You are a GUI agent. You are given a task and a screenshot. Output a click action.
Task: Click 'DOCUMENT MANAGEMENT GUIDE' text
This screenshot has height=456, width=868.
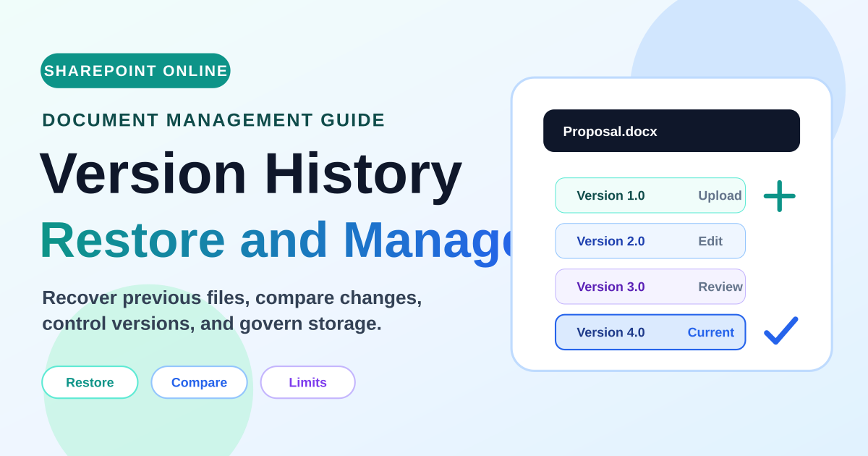213,120
